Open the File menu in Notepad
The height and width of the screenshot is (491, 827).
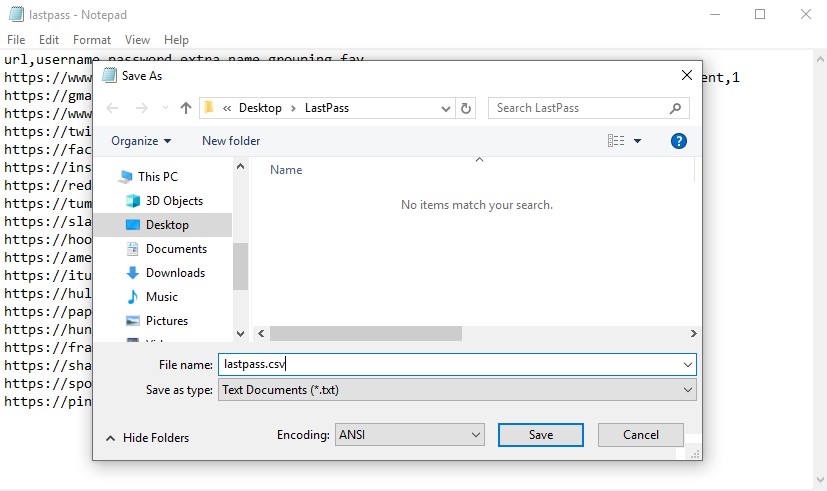pyautogui.click(x=16, y=40)
